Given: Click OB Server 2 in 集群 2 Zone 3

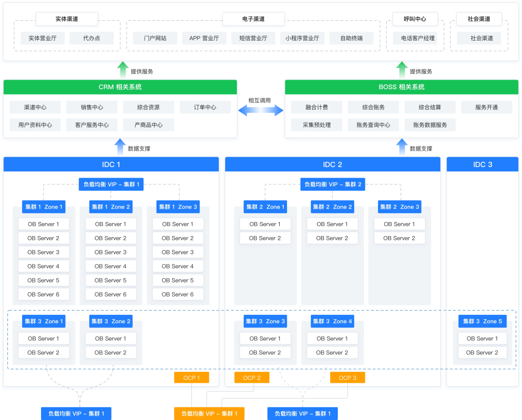Looking at the screenshot, I should [399, 238].
